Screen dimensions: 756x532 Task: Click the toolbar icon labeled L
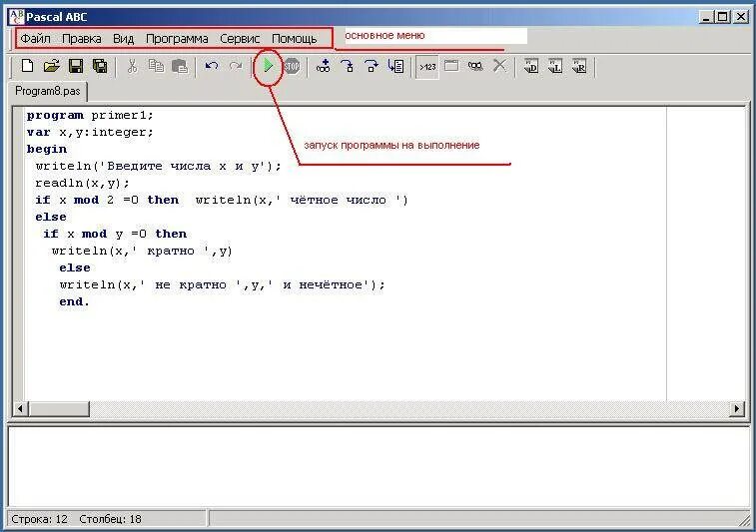click(555, 66)
